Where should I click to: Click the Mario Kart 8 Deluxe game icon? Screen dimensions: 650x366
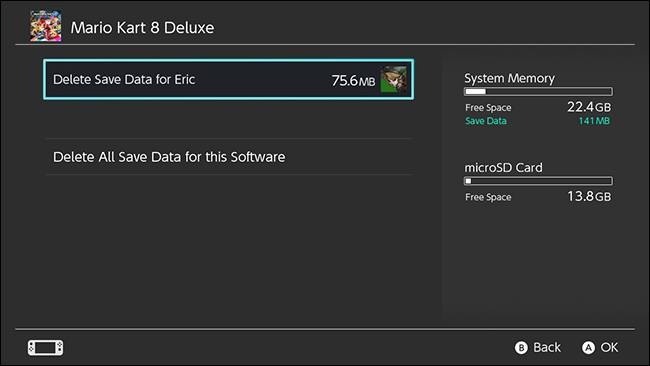tap(46, 26)
